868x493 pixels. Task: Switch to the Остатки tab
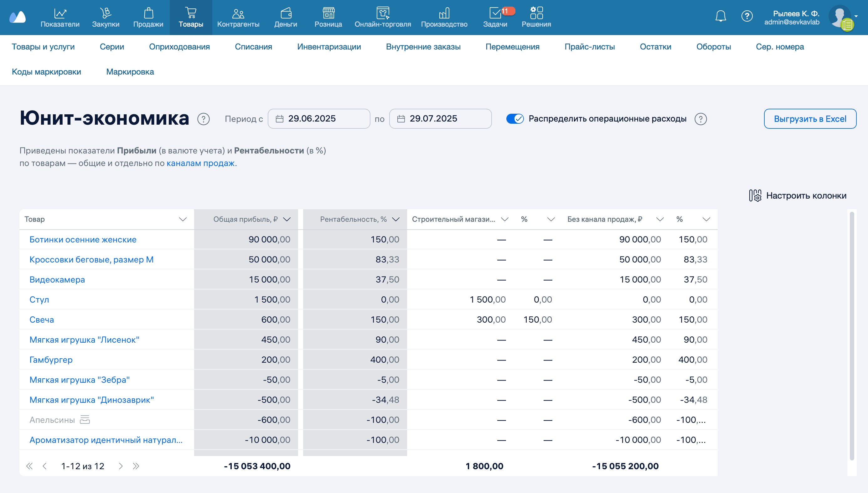tap(655, 47)
